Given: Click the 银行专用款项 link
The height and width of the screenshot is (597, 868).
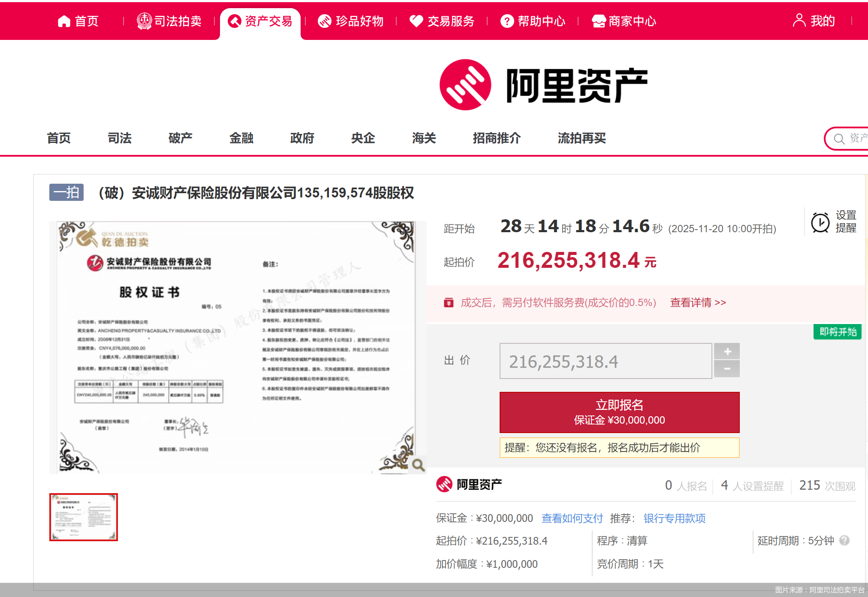Looking at the screenshot, I should [674, 518].
